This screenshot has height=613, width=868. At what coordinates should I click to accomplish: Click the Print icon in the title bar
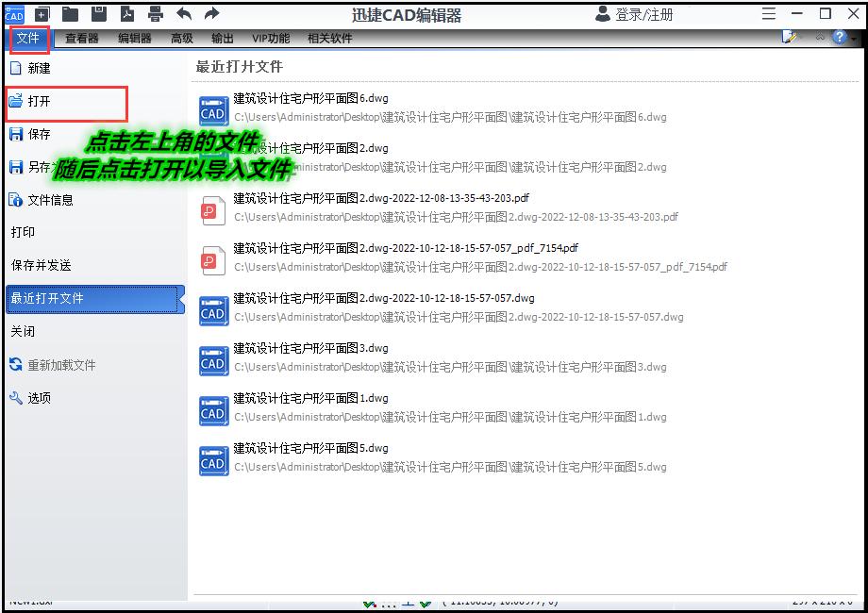pyautogui.click(x=154, y=13)
